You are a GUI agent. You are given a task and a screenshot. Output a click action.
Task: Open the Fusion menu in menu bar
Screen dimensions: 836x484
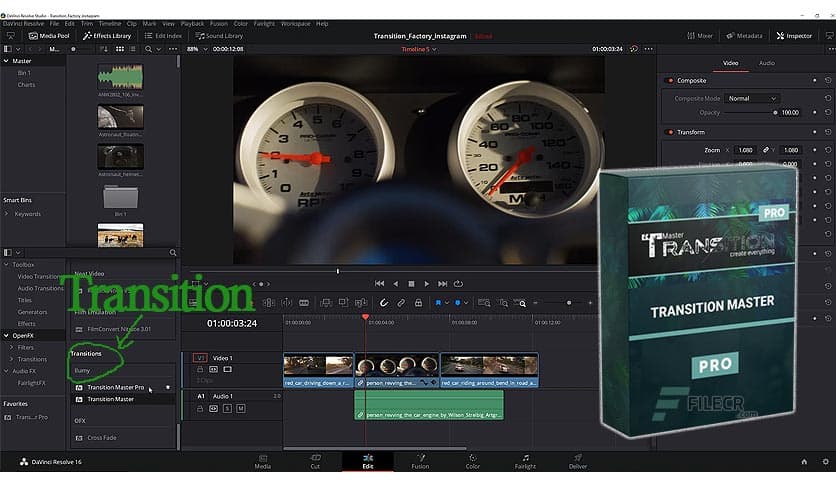tap(219, 23)
